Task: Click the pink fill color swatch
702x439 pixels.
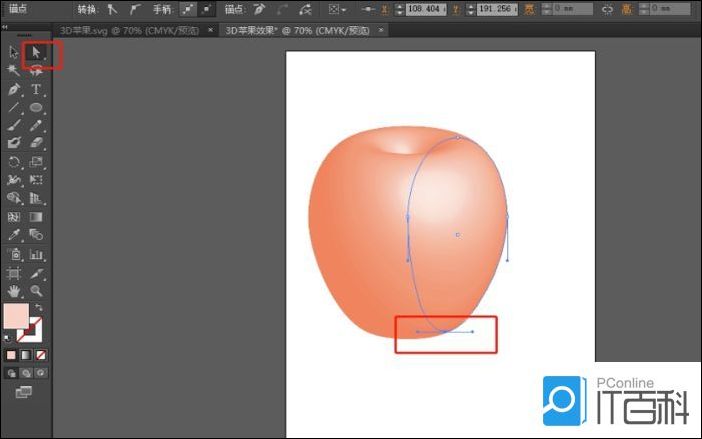Action: [15, 317]
